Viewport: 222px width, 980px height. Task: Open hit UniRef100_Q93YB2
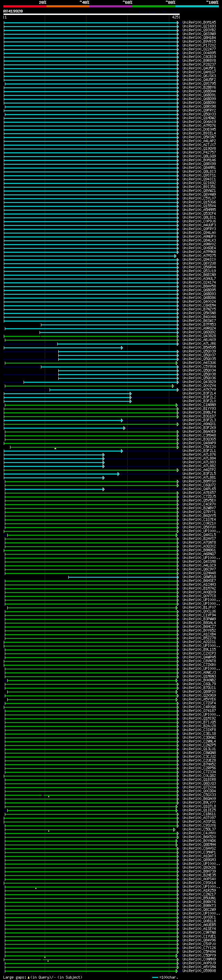(199, 30)
